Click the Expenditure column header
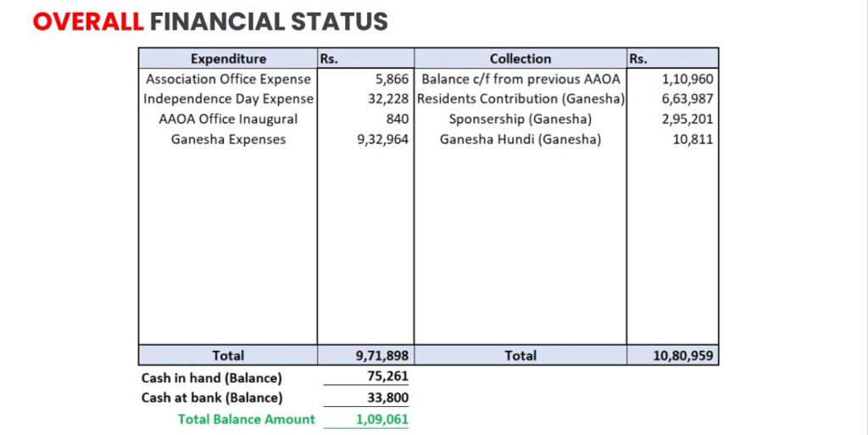868x435 pixels. (228, 59)
